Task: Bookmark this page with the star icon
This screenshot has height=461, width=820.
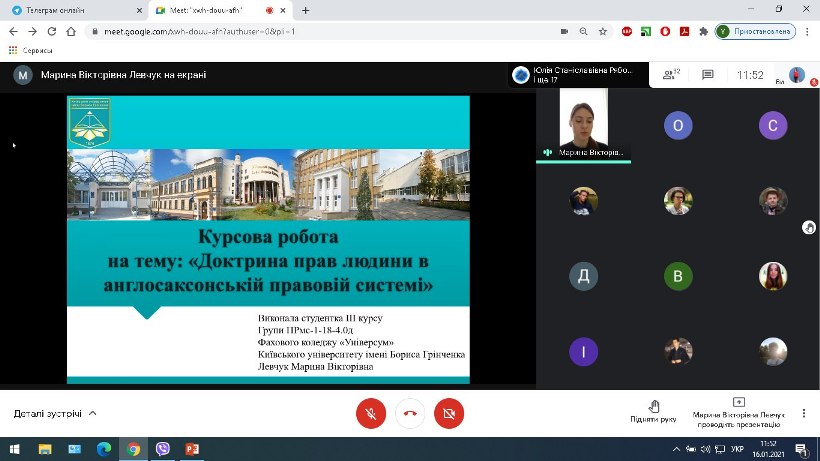Action: coord(603,31)
